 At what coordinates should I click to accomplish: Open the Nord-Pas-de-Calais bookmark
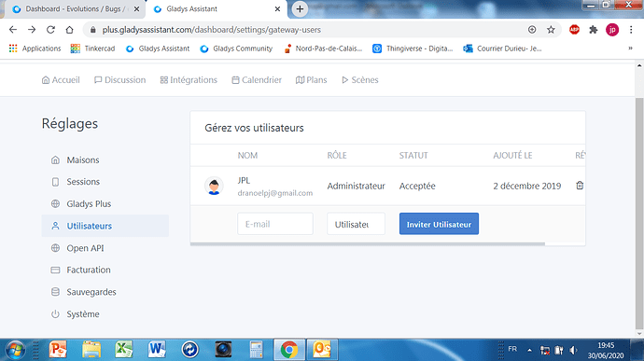323,49
